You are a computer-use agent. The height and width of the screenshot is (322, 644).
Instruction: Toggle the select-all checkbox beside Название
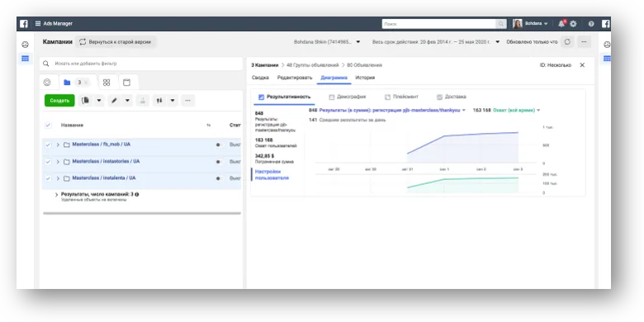[48, 125]
